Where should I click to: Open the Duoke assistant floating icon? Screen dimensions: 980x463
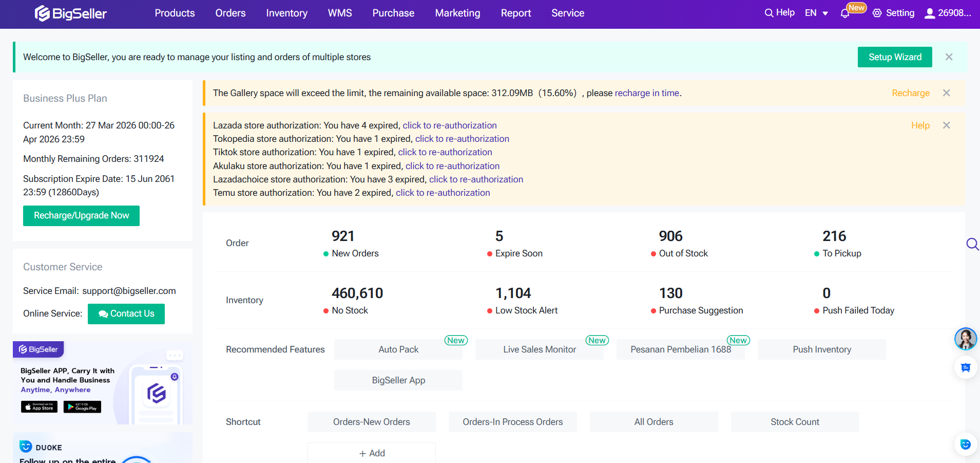[x=965, y=445]
